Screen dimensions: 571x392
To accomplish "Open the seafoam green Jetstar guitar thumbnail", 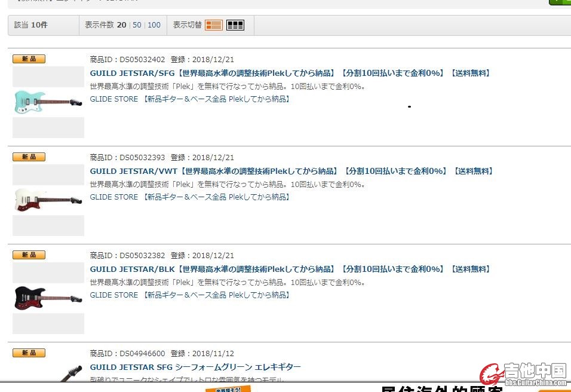I will coord(48,102).
